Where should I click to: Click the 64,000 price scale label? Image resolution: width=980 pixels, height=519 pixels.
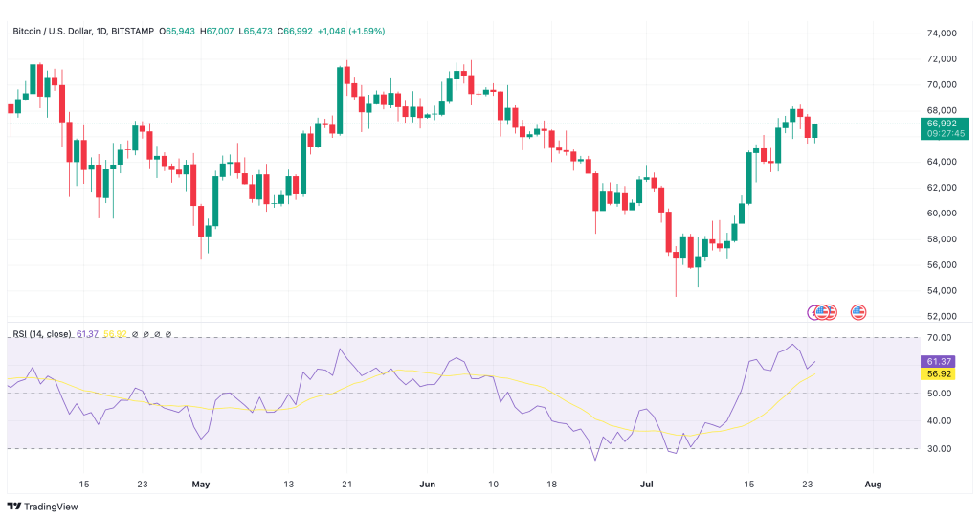(x=942, y=161)
